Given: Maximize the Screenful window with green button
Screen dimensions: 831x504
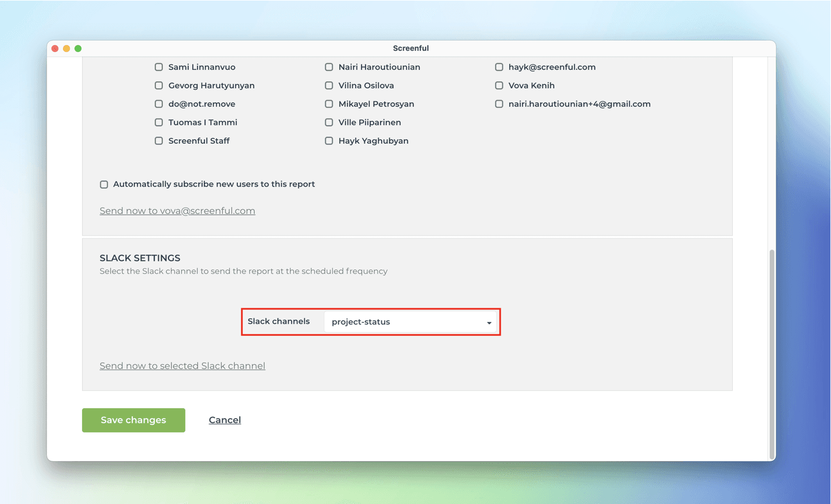Looking at the screenshot, I should click(78, 48).
